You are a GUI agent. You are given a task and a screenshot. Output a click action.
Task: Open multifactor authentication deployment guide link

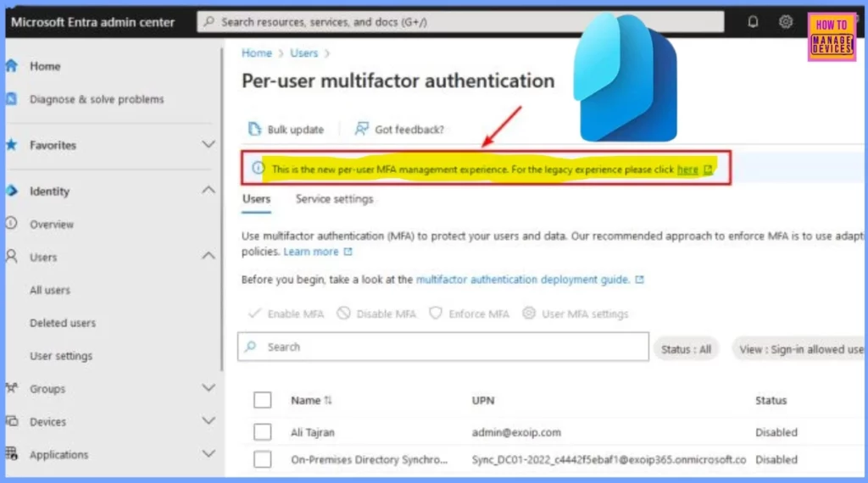coord(522,280)
